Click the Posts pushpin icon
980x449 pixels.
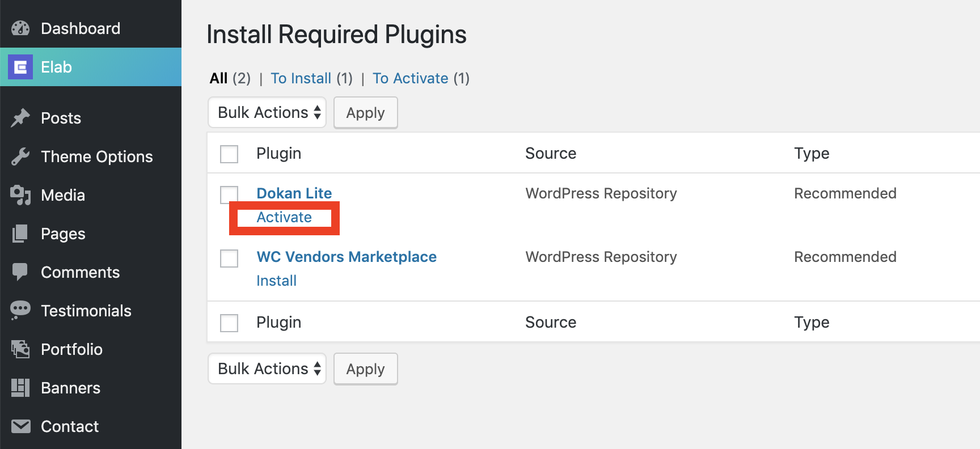click(x=20, y=118)
